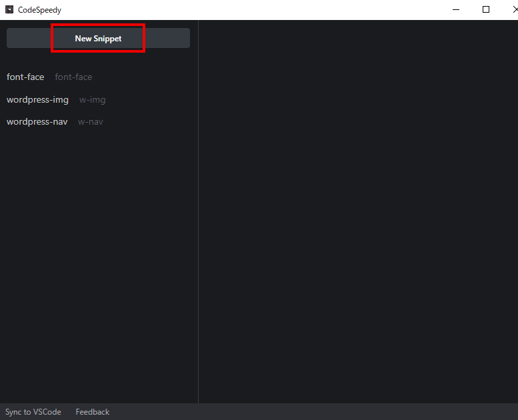518x420 pixels.
Task: Open the Feedback link
Action: pos(92,412)
